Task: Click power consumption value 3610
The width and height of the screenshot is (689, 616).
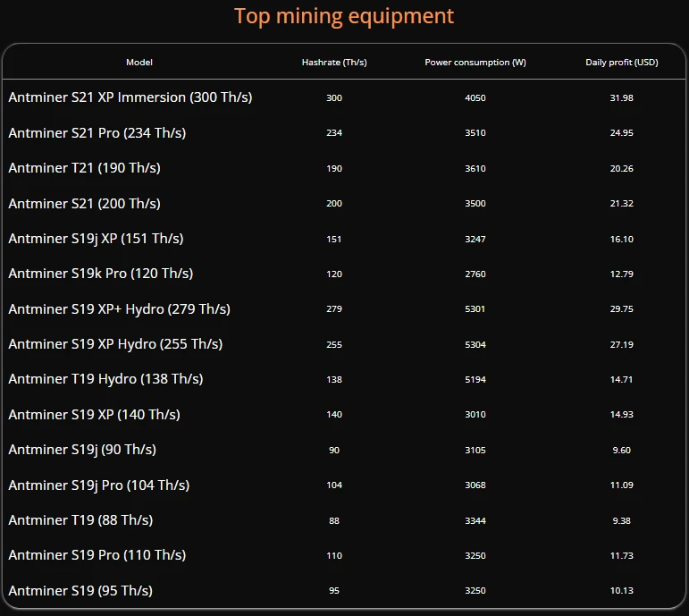Action: tap(475, 168)
